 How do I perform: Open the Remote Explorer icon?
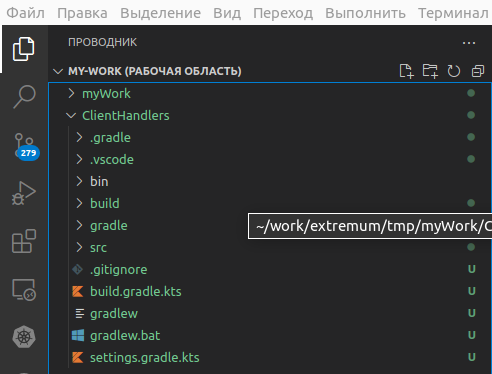(x=24, y=289)
